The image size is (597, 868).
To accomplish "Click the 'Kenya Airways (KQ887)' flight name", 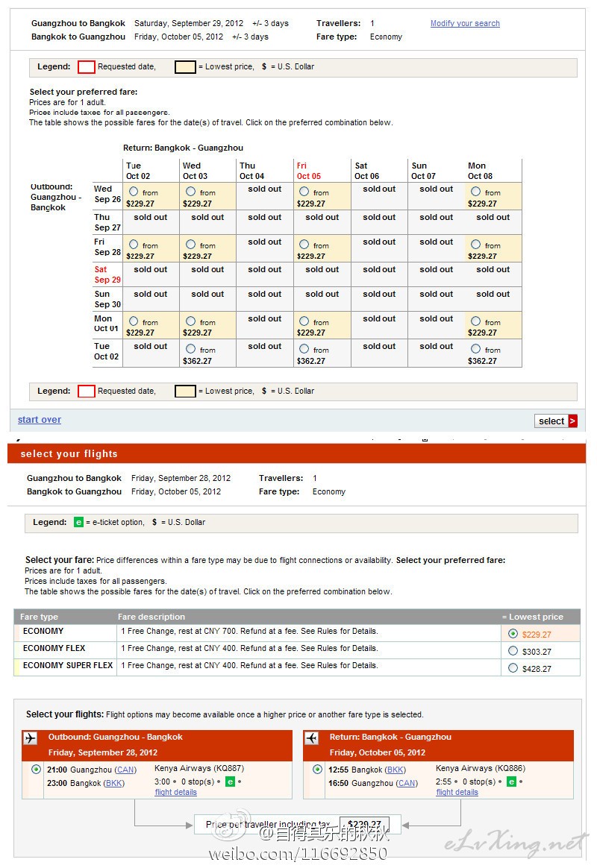I will pos(199,768).
